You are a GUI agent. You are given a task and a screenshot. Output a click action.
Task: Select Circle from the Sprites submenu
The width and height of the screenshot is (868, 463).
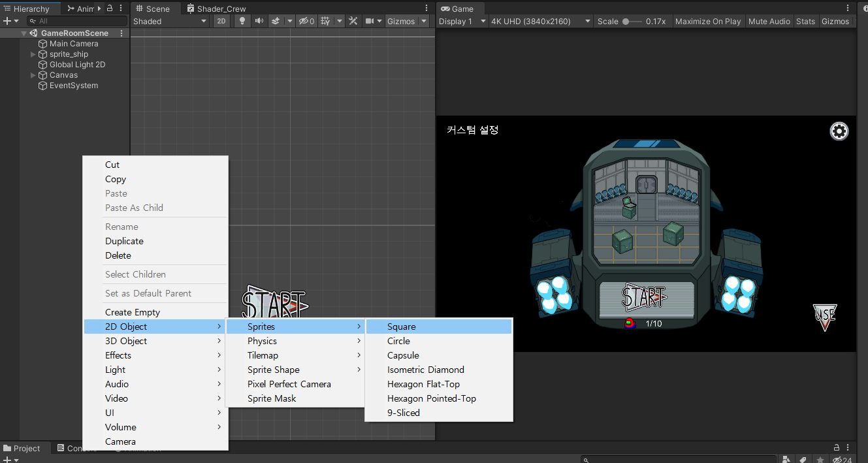(398, 341)
